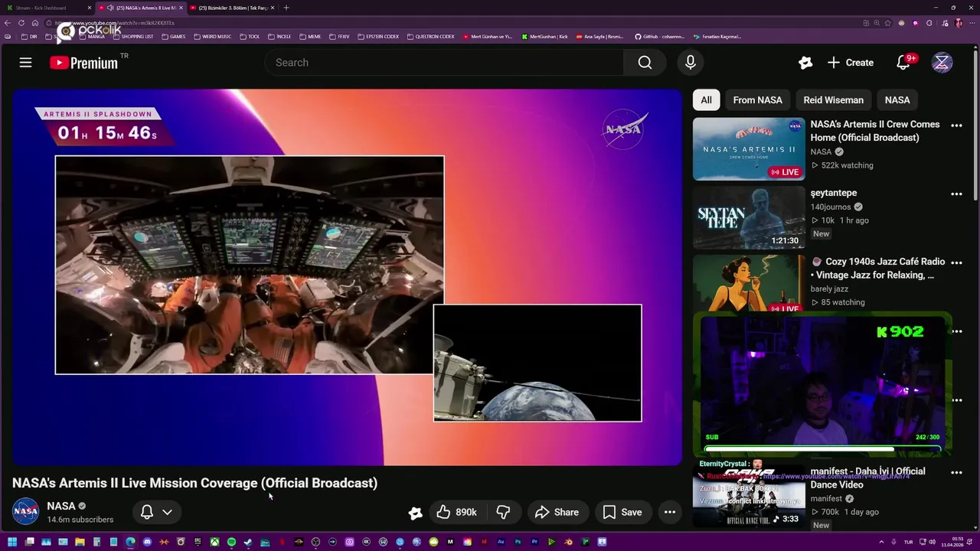Screen dimensions: 980x551
Task: Open Premiere Pro from the taskbar
Action: 535,542
